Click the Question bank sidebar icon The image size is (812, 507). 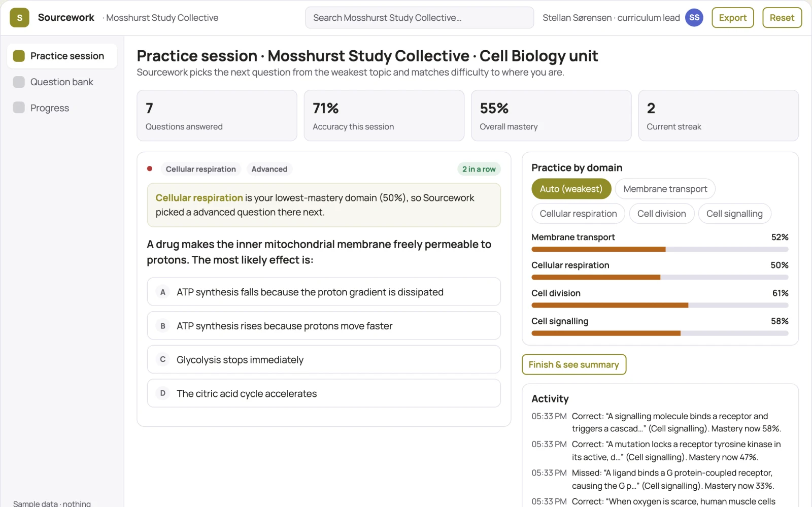pyautogui.click(x=19, y=82)
